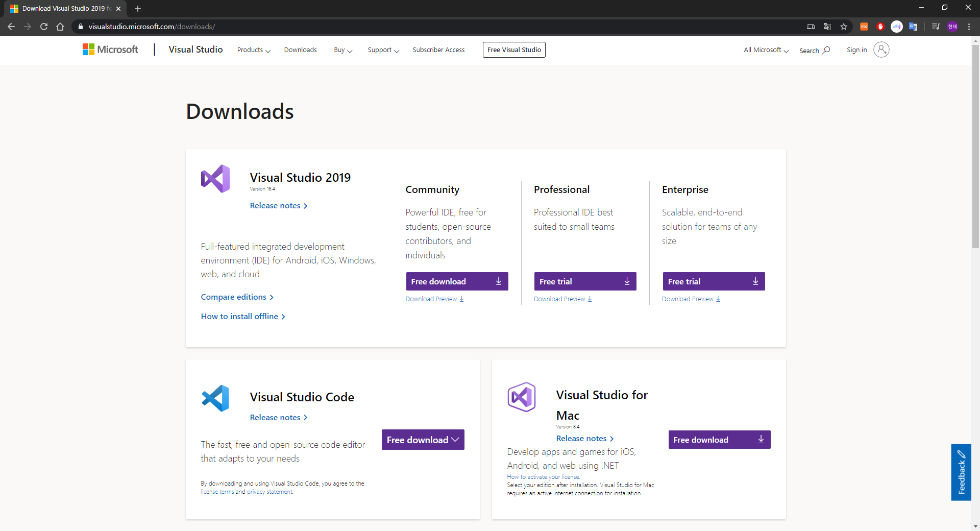Expand the Support dropdown menu
This screenshot has width=980, height=531.
[383, 50]
